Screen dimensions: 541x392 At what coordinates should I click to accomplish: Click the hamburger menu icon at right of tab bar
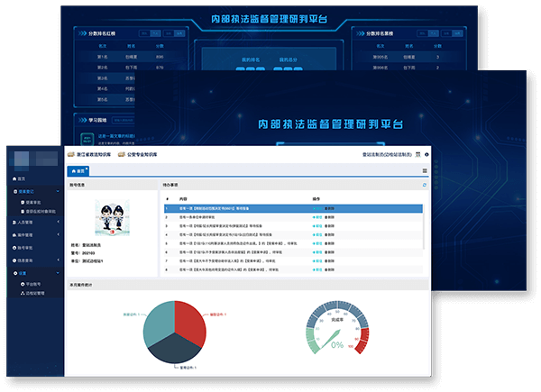point(425,170)
